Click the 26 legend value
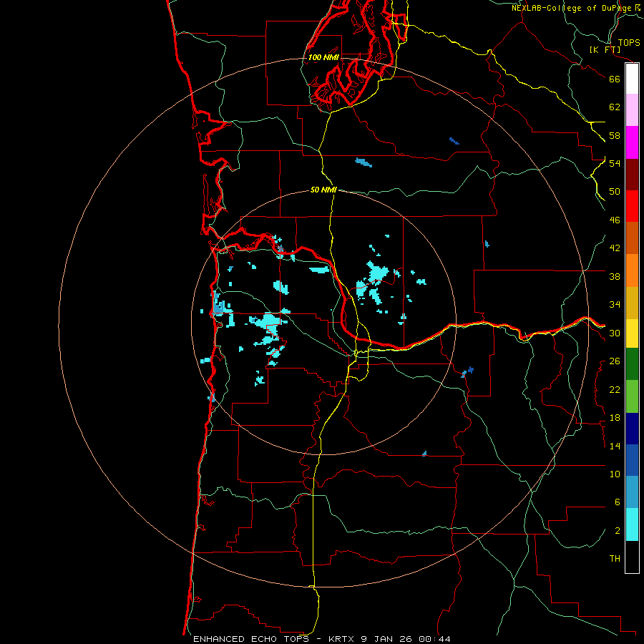644x644 pixels. coord(615,361)
